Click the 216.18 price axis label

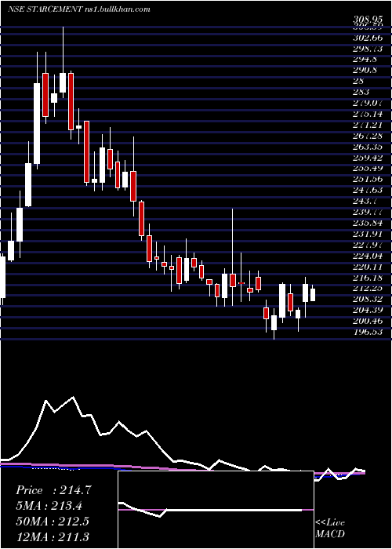click(368, 278)
